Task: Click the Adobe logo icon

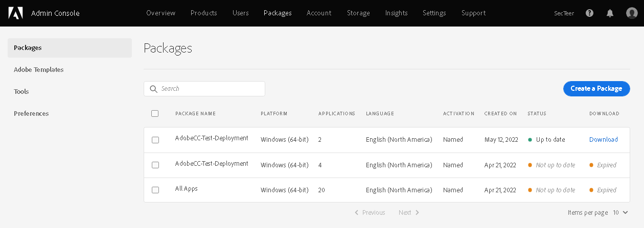Action: [15, 13]
